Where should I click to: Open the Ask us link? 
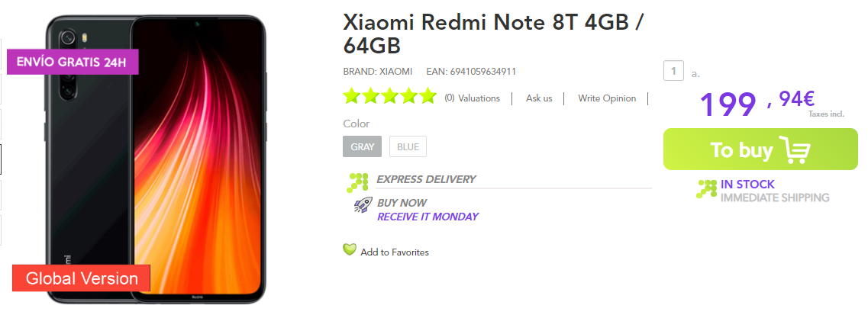539,98
